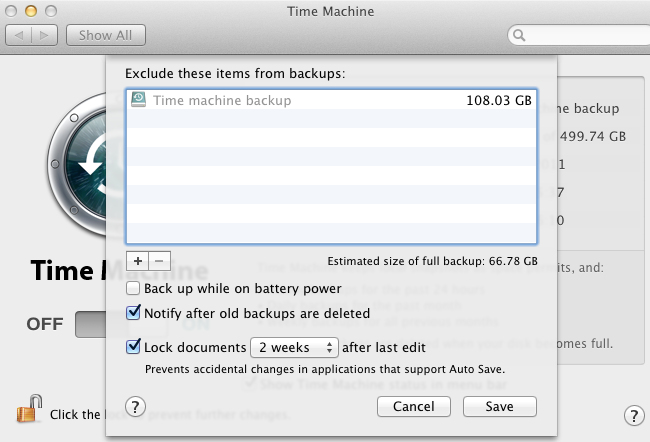Toggle the Lock documents checkbox
This screenshot has width=650, height=442.
(x=133, y=347)
